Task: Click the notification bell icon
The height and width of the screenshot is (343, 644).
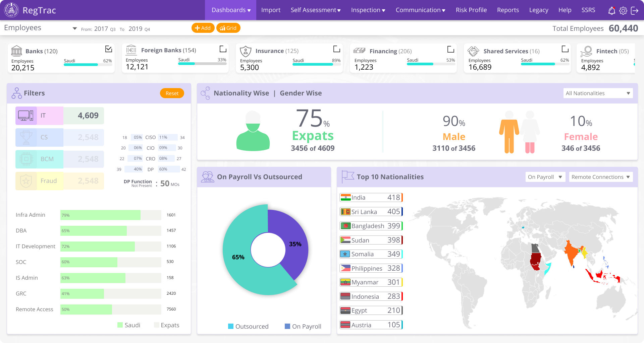Action: (611, 11)
